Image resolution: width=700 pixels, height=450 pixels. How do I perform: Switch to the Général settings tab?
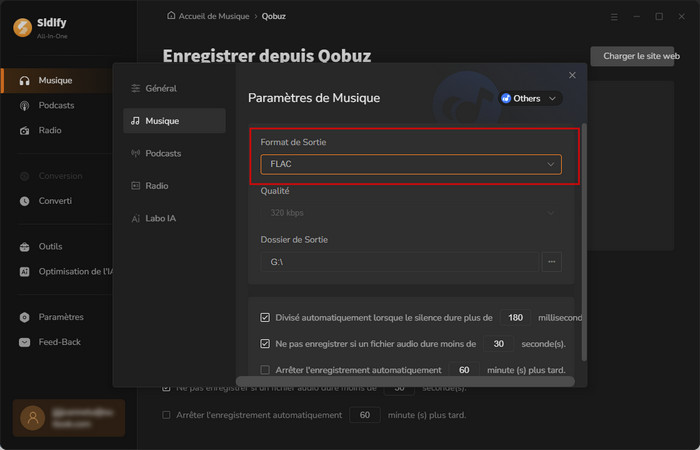[161, 89]
